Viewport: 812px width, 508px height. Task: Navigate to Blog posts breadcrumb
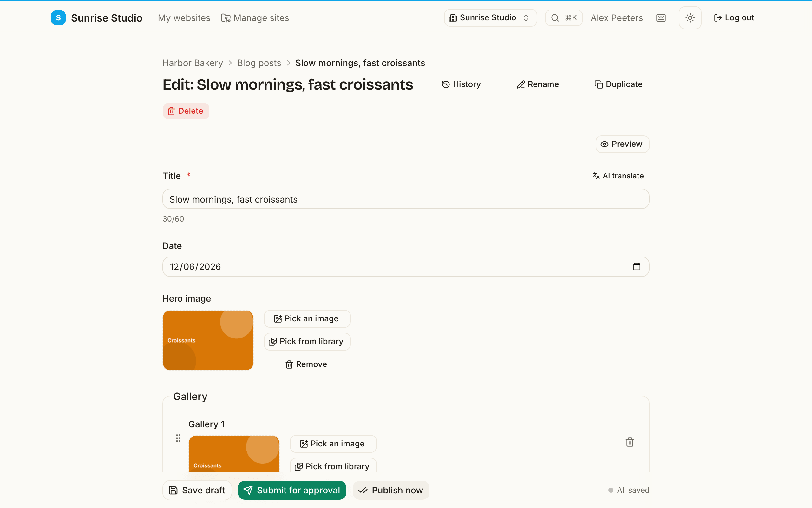[259, 63]
